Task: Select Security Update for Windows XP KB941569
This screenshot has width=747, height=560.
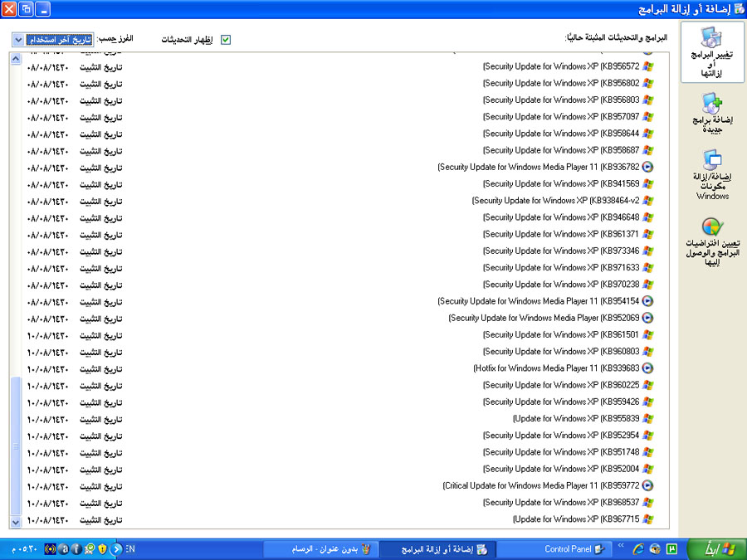Action: point(561,184)
